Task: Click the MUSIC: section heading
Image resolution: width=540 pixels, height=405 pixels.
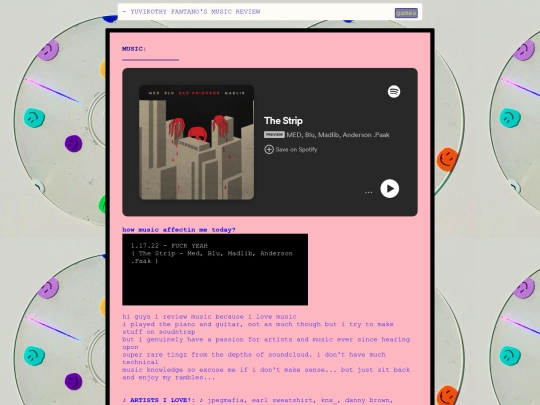Action: pos(134,49)
